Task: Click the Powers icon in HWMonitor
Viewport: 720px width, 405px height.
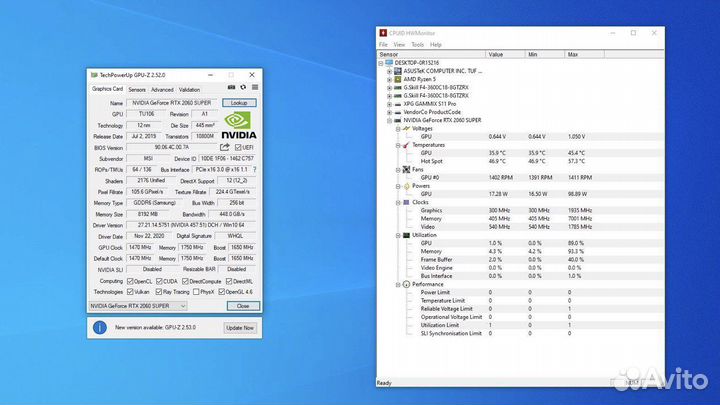Action: point(406,186)
